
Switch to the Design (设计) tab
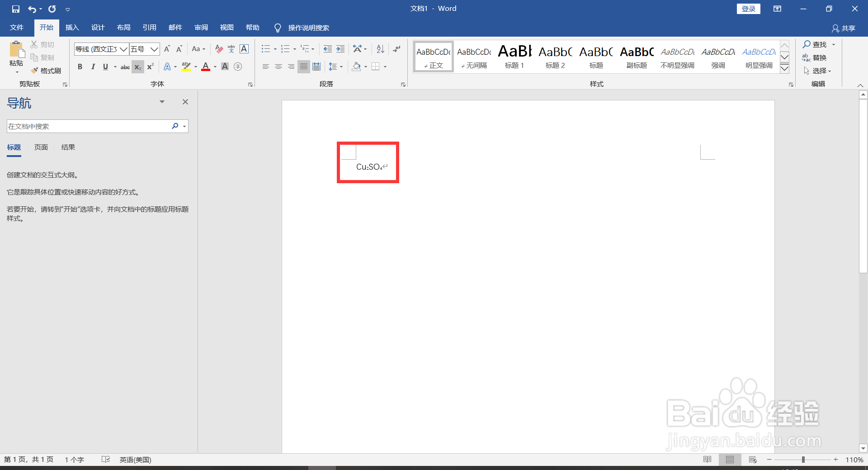[98, 28]
